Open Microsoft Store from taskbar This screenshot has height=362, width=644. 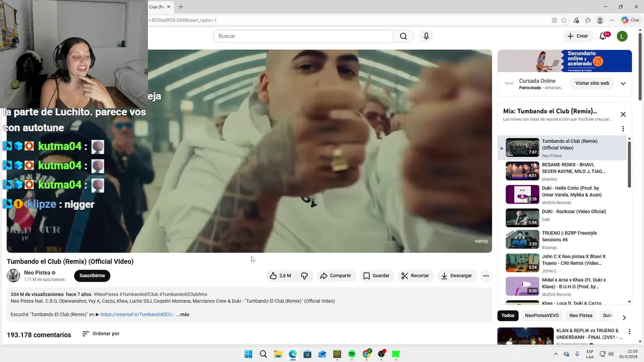coord(307,354)
